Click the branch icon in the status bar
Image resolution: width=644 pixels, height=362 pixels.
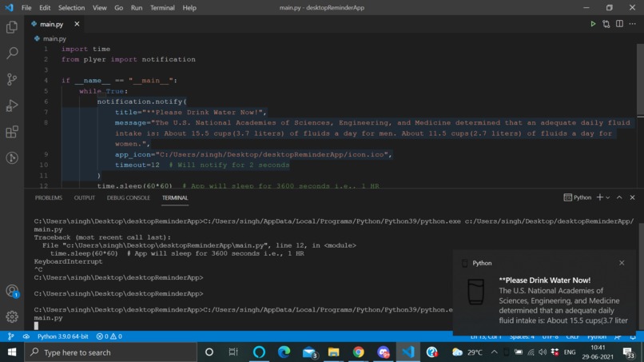(11, 336)
